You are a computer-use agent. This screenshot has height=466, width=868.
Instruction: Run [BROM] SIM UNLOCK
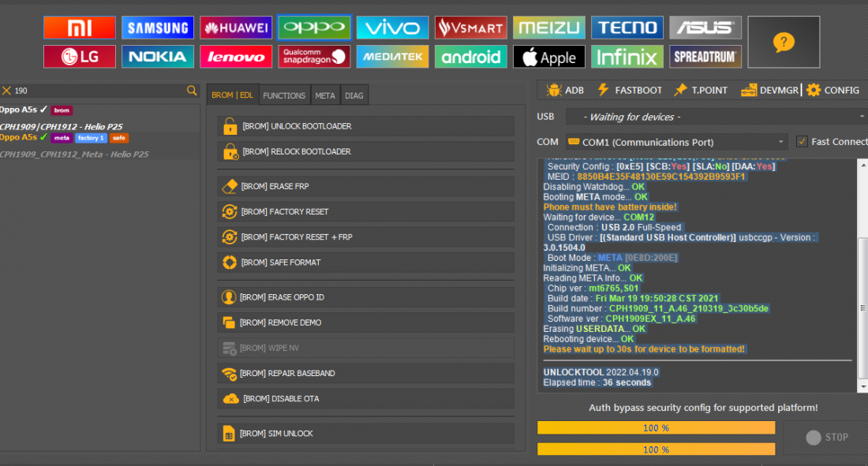(x=366, y=434)
